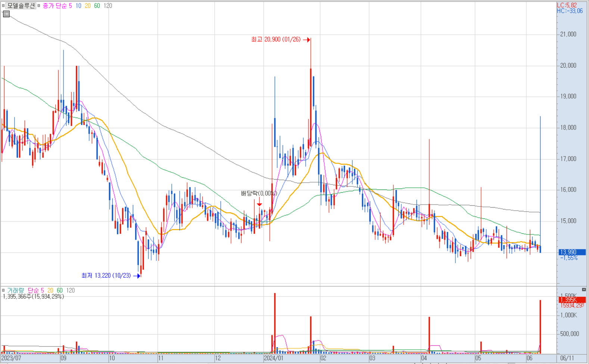
Task: Click the 03 month date axis label
Action: pyautogui.click(x=373, y=358)
